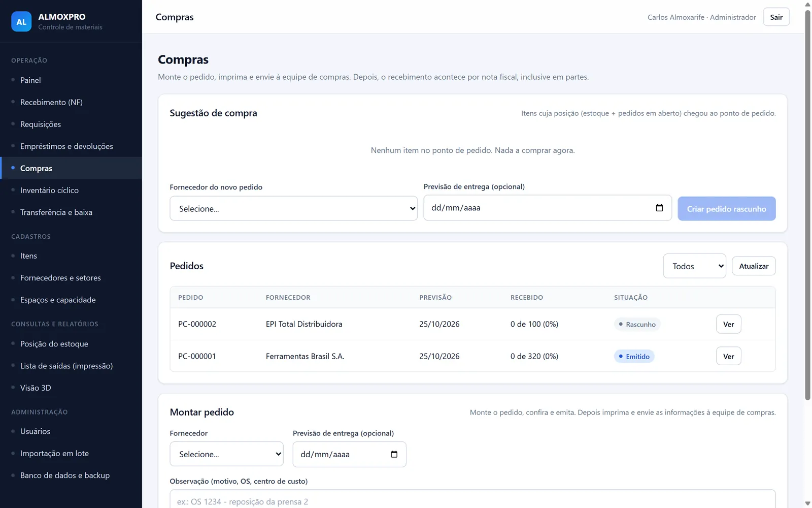Expand Fornecedor do novo pedido dropdown
Image resolution: width=812 pixels, height=508 pixels.
pos(293,208)
